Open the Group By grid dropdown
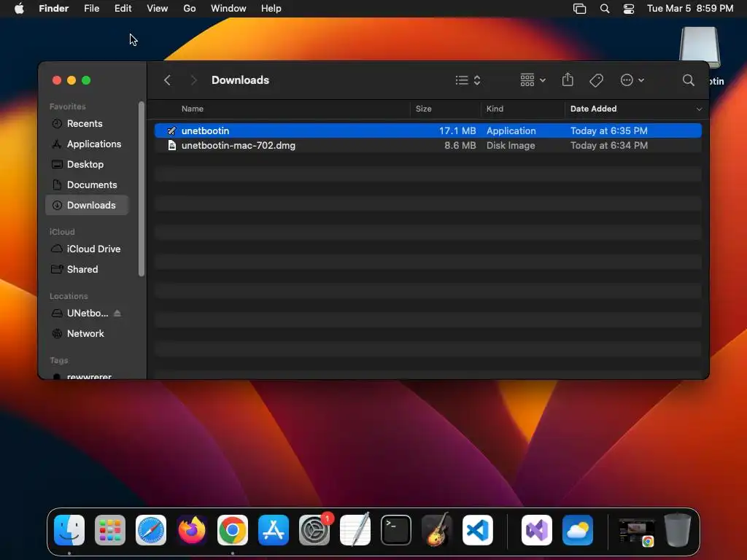 click(533, 80)
